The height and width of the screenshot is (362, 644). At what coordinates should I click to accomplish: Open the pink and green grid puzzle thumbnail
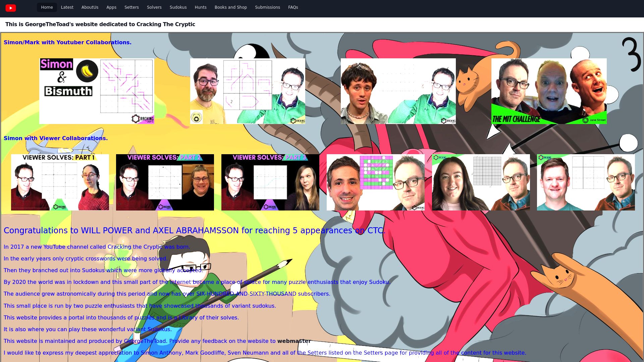tap(376, 182)
